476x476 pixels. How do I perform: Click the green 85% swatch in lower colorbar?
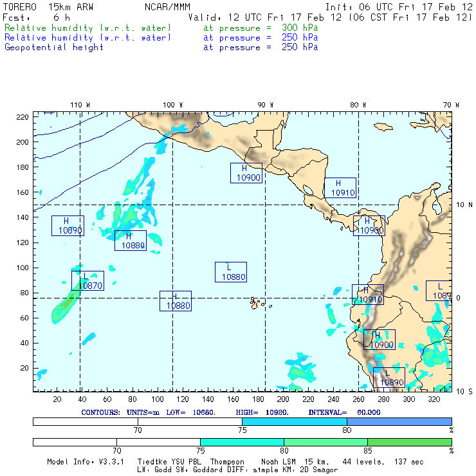pyautogui.click(x=410, y=442)
